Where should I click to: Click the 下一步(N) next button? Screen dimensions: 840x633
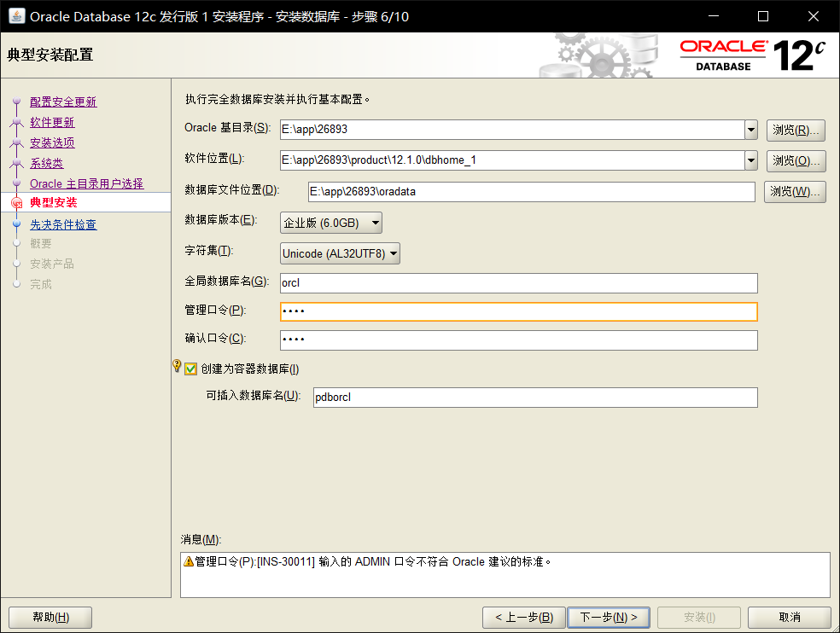point(609,618)
